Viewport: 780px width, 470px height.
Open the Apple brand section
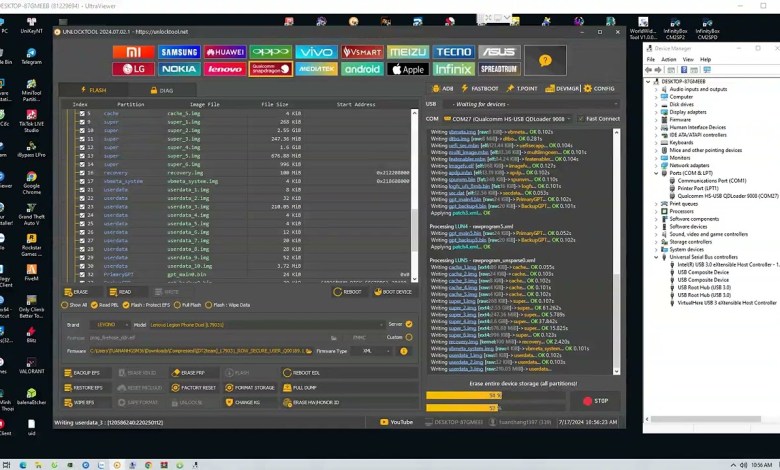(408, 69)
